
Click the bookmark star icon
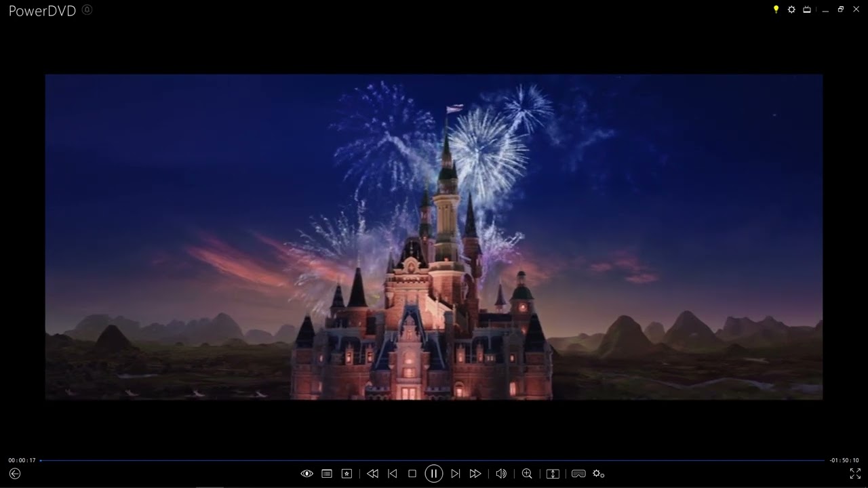pyautogui.click(x=347, y=474)
